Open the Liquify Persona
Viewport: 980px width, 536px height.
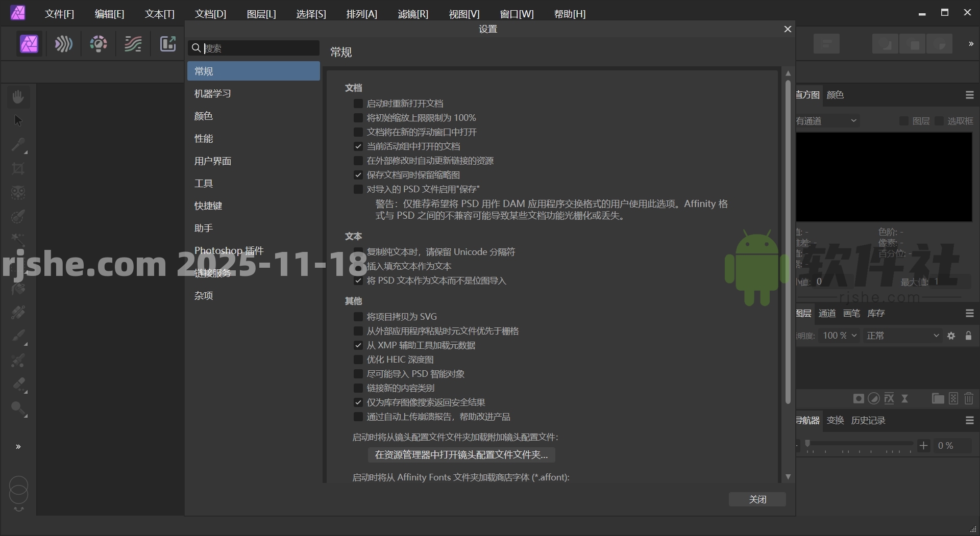coord(64,44)
